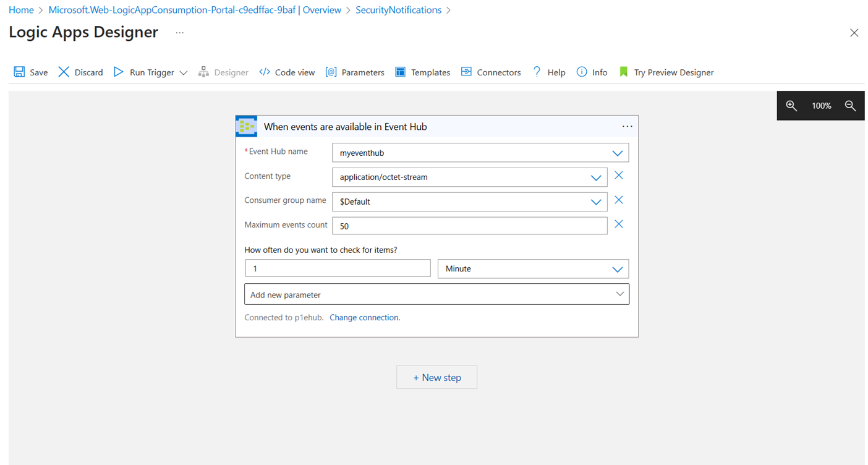Viewport: 868px width, 465px height.
Task: Click the Help question mark icon
Action: [x=537, y=72]
